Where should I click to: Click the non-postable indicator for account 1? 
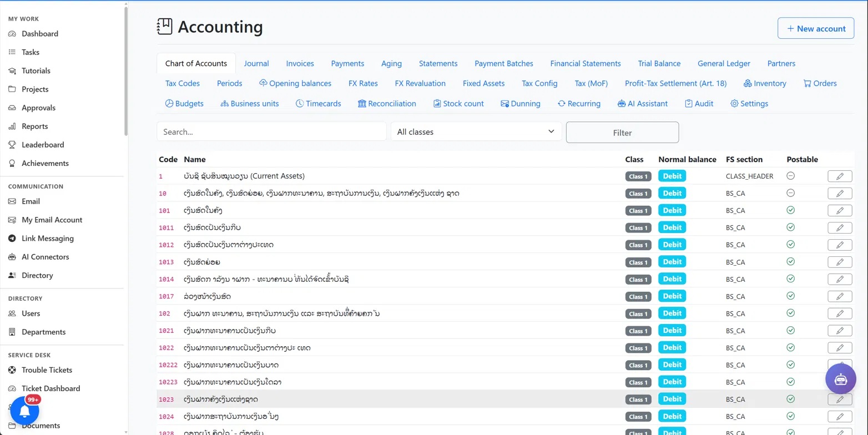(x=791, y=176)
